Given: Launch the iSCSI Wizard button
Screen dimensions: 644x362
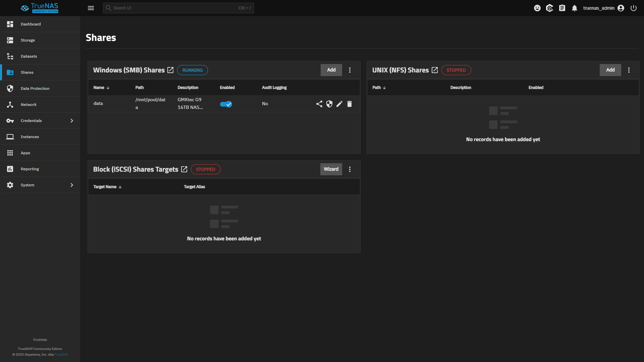Looking at the screenshot, I should (x=331, y=169).
